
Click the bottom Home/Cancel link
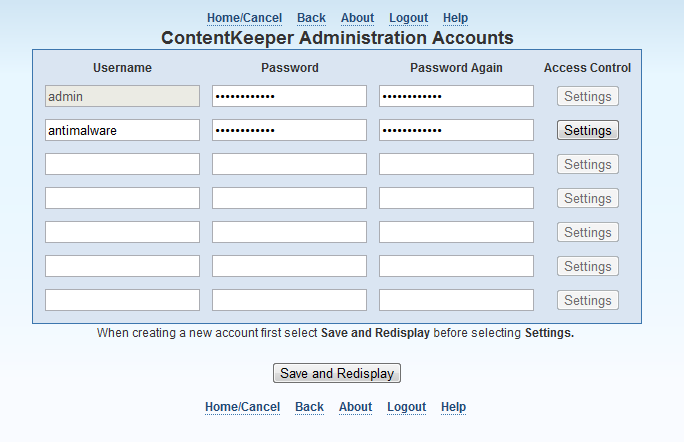click(x=242, y=407)
